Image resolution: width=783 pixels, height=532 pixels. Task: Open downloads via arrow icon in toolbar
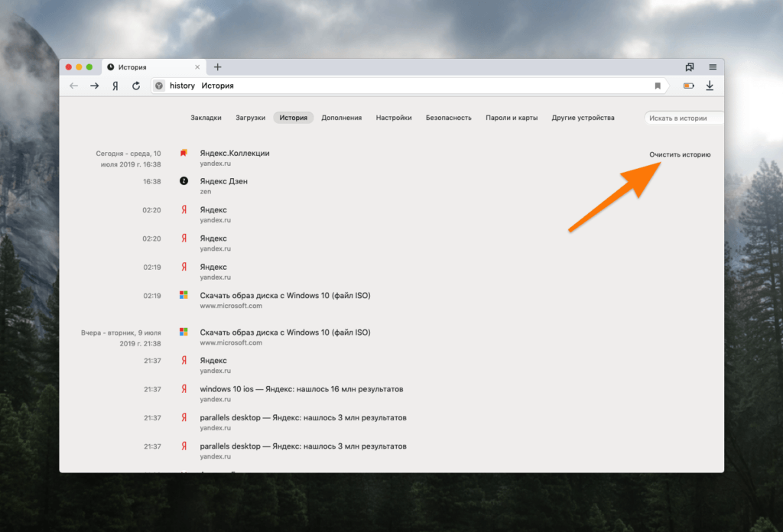click(x=710, y=86)
